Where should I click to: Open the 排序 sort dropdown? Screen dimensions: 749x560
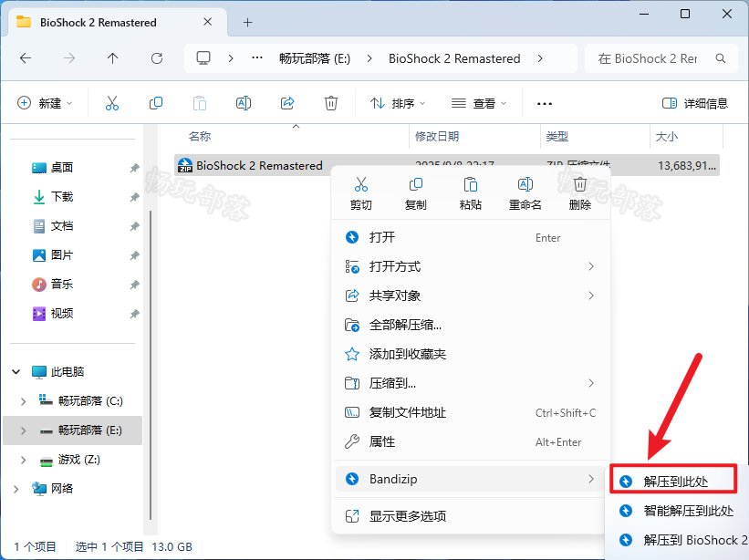click(x=398, y=104)
